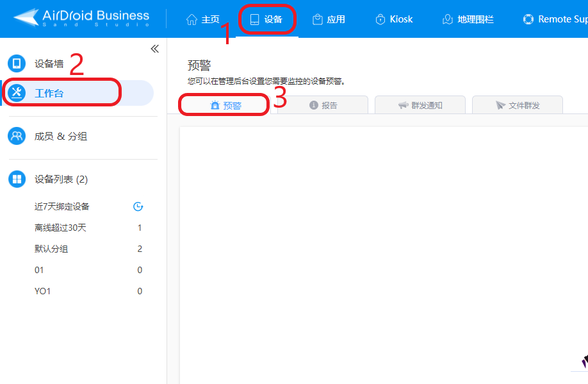Open the 文件群发 file distribution tab
Screen dimensions: 588x384
tap(518, 105)
